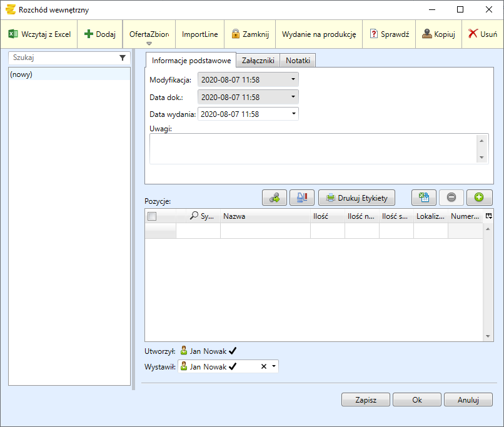Run the Sprawdź check command

[389, 34]
